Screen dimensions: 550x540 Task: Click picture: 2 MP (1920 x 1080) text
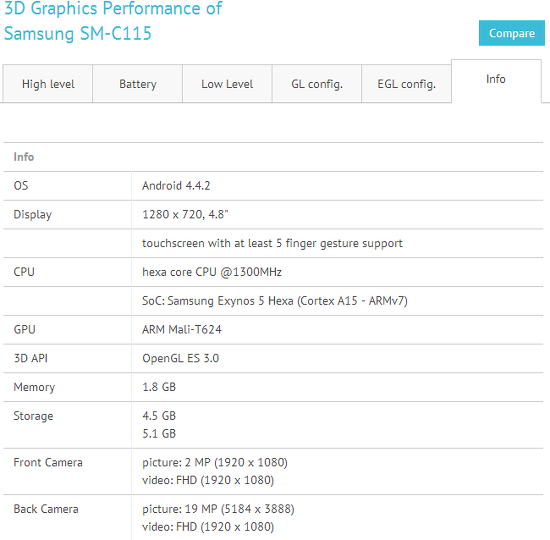coord(215,462)
